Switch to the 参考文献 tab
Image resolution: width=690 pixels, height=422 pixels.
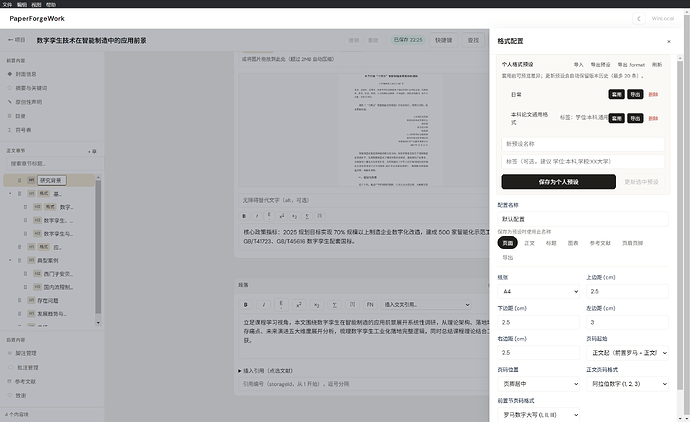pyautogui.click(x=600, y=243)
